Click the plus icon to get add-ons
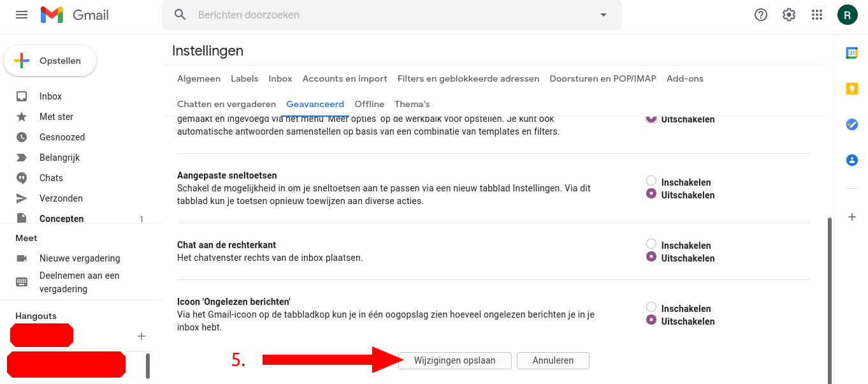Screen dimensions: 868x384 click(851, 217)
